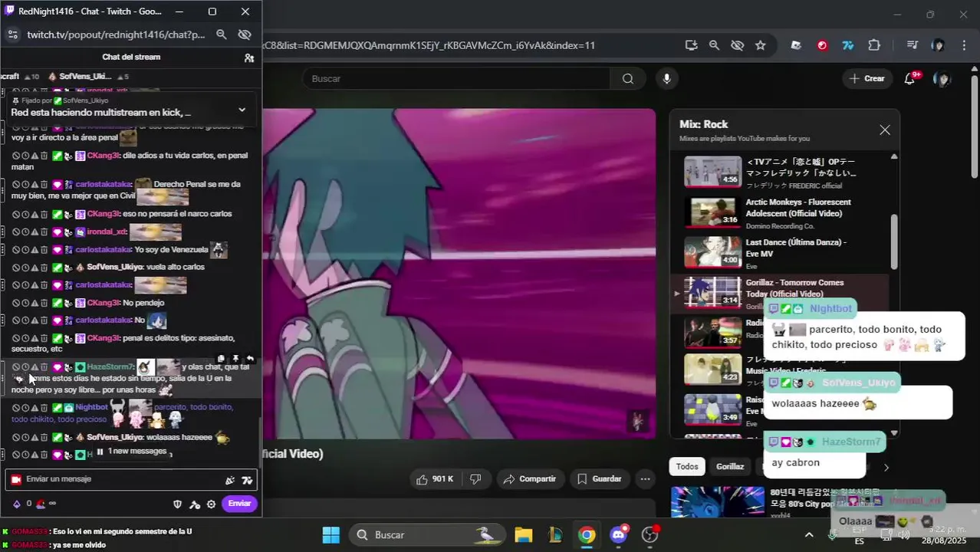Viewport: 980px width, 552px height.
Task: Close the Mix: Rock playlist panel
Action: point(885,130)
